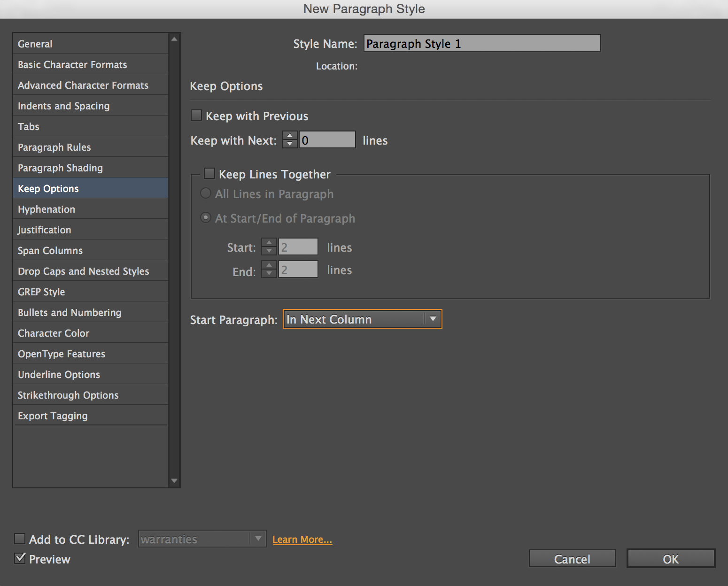Viewport: 728px width, 586px height.
Task: Go to the GREP Style section
Action: click(41, 292)
